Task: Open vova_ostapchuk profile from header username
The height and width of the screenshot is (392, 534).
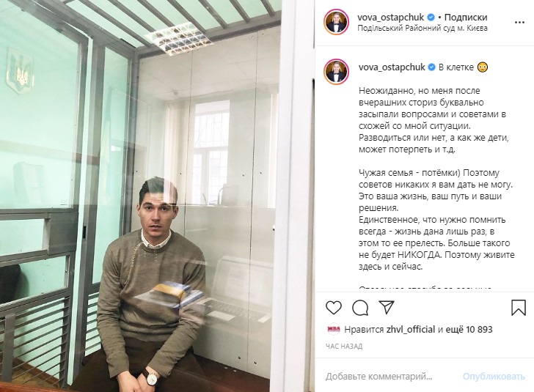Action: (391, 17)
